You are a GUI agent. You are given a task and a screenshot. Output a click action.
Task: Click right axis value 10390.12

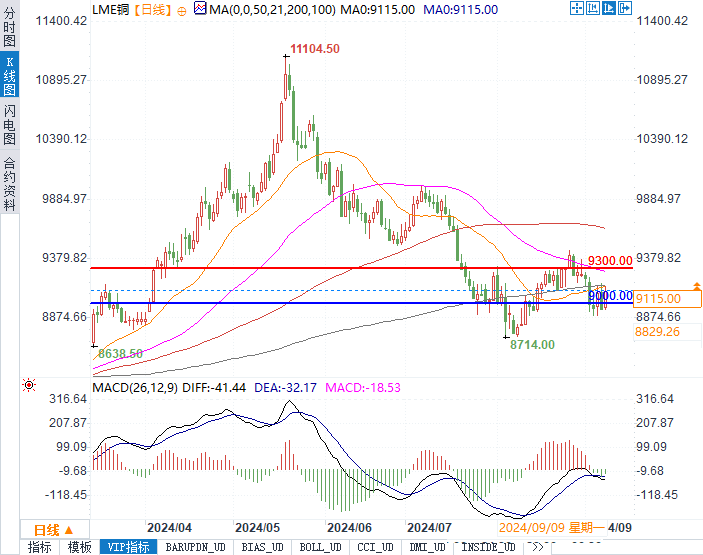pyautogui.click(x=662, y=139)
